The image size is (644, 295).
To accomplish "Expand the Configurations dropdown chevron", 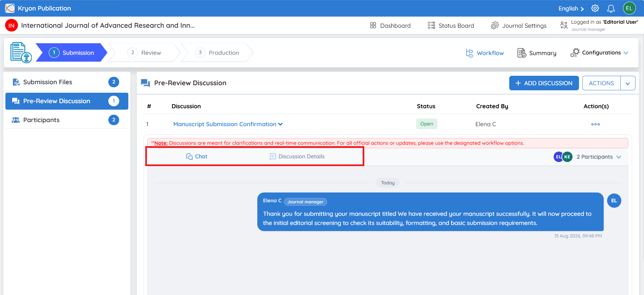I will (x=626, y=53).
